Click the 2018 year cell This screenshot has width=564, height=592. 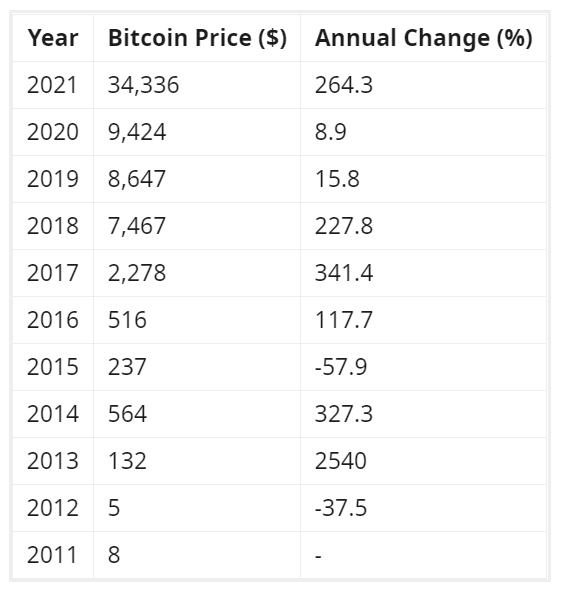point(53,226)
